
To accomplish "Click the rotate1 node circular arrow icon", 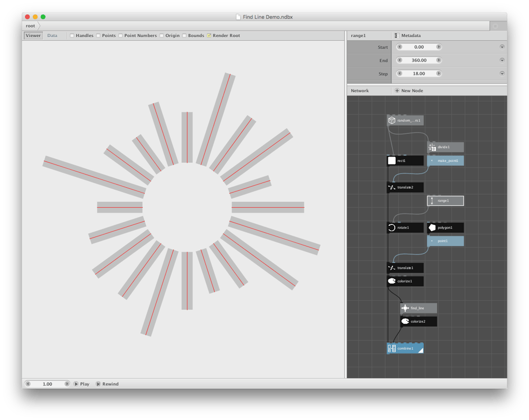I will 391,227.
